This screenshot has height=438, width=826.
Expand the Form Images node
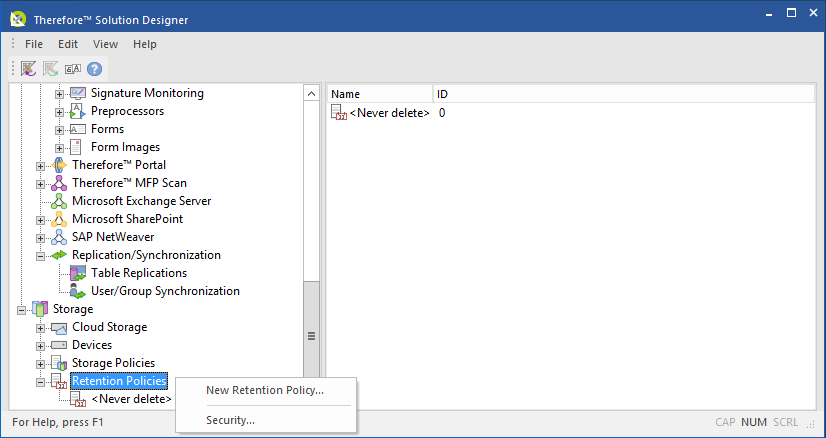(x=60, y=148)
